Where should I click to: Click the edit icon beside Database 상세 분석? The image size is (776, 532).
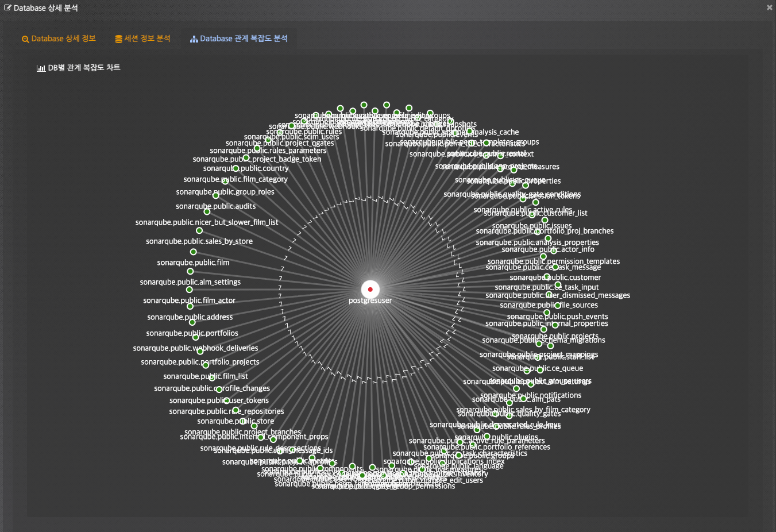tap(7, 8)
